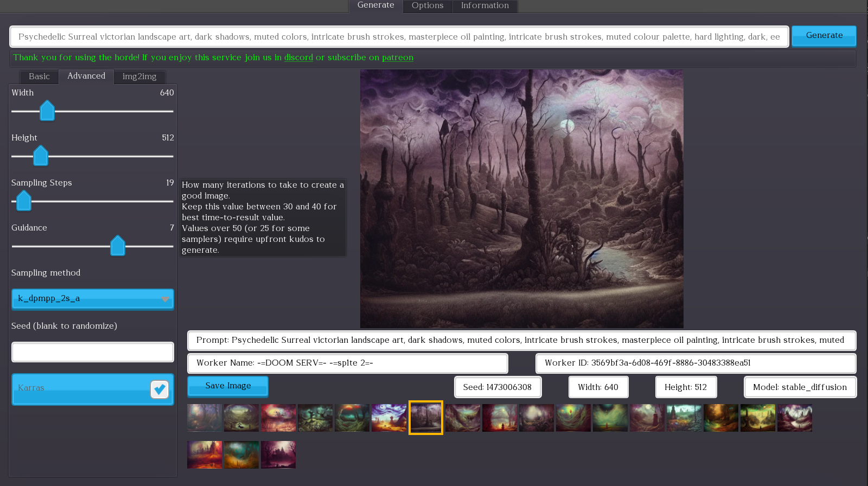Screen dimensions: 868x486
Task: Open the k_dpmpp_2s_a sampling method dropdown
Action: click(x=93, y=299)
